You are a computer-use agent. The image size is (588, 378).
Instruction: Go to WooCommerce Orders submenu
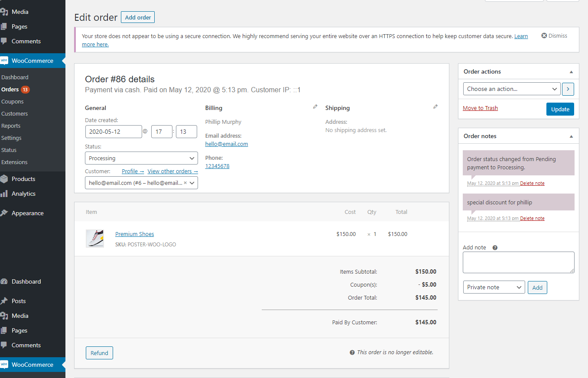[x=10, y=90]
